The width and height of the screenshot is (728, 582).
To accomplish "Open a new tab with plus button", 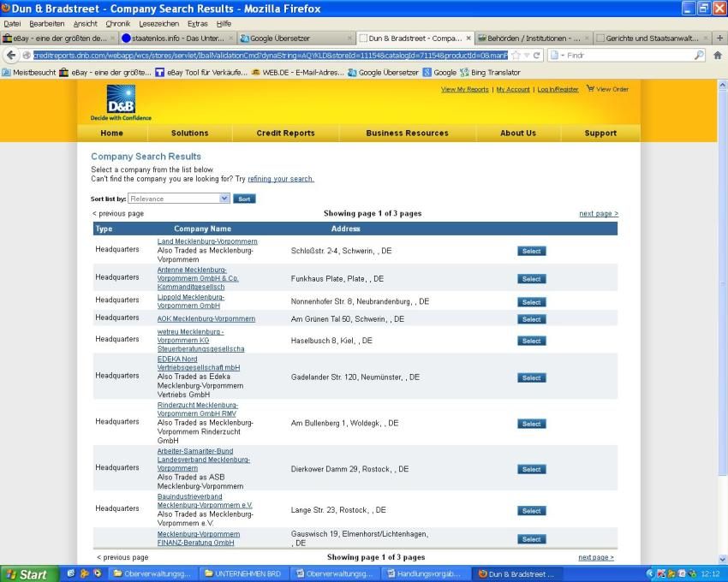I will [x=720, y=38].
